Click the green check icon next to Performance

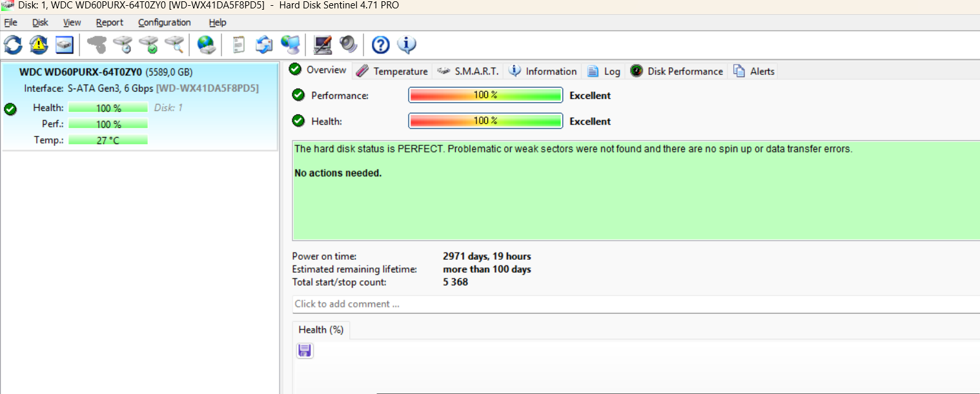pyautogui.click(x=298, y=95)
